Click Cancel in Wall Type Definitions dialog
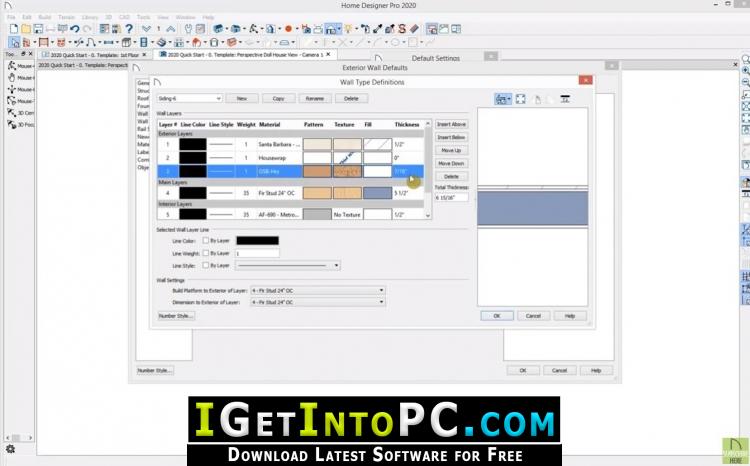 pyautogui.click(x=533, y=316)
